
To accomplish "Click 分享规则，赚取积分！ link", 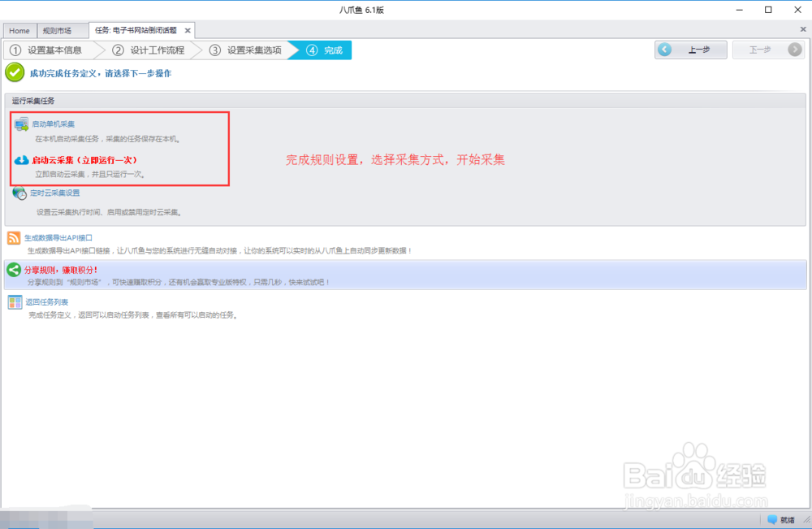I will [x=61, y=270].
